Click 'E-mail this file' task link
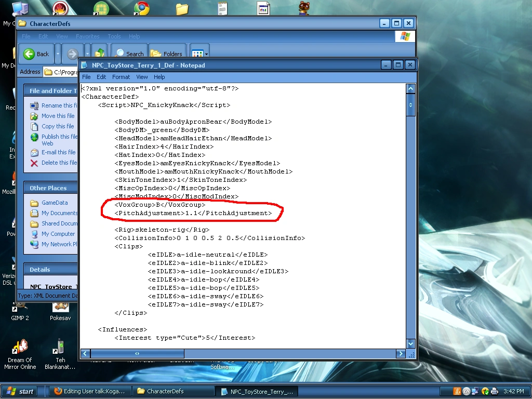Image resolution: width=532 pixels, height=399 pixels. [x=58, y=152]
